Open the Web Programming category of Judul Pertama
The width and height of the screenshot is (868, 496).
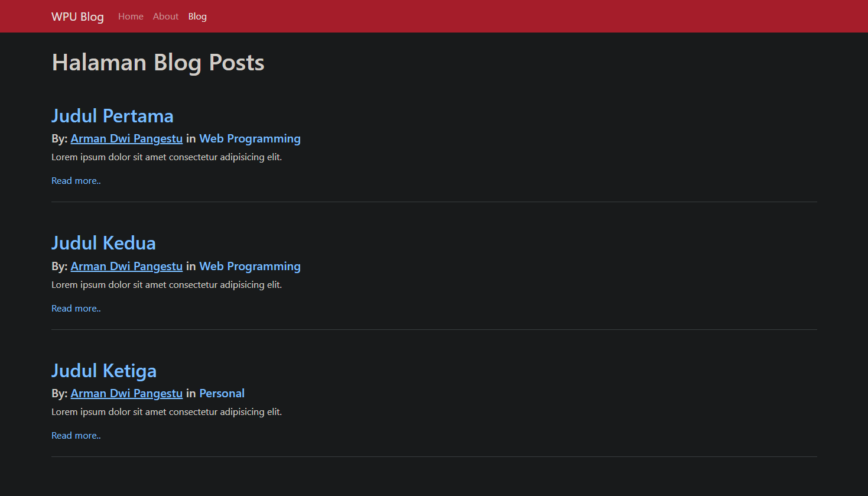point(250,138)
